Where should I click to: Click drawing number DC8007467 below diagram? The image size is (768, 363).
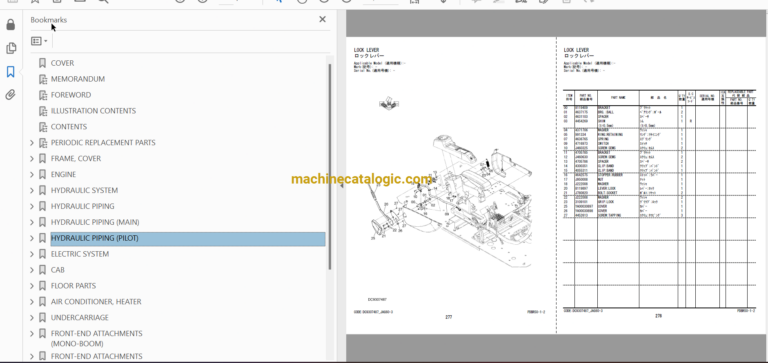377,299
